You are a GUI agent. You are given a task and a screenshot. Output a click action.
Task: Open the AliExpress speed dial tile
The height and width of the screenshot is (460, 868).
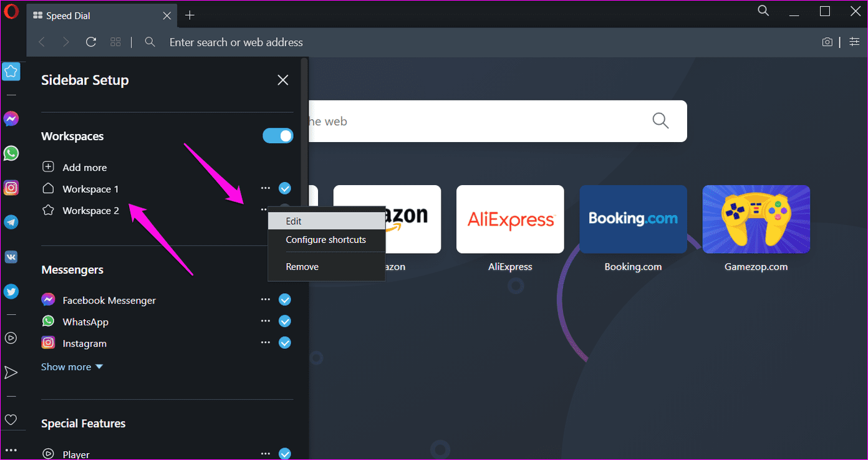(x=510, y=219)
